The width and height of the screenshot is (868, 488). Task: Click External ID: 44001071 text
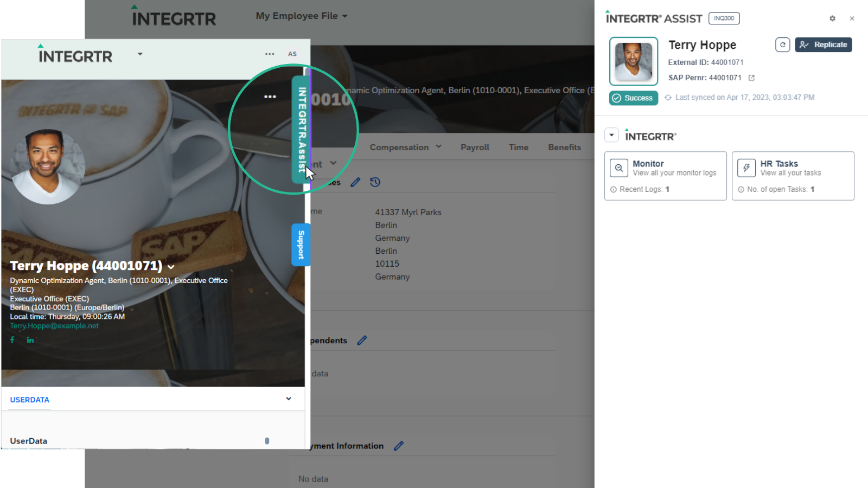click(706, 62)
